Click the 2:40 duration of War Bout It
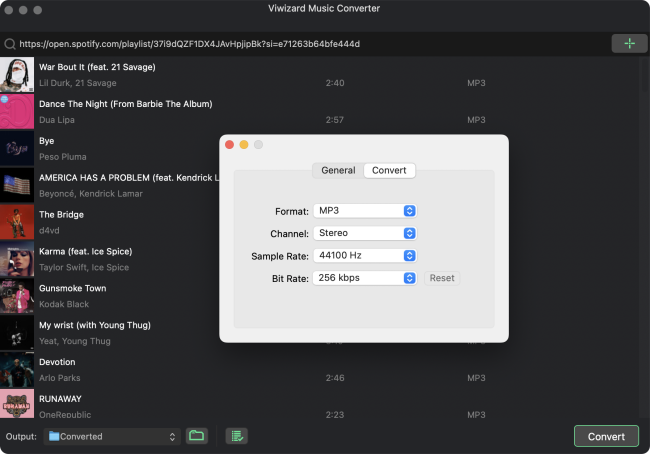The height and width of the screenshot is (454, 650). click(x=335, y=83)
